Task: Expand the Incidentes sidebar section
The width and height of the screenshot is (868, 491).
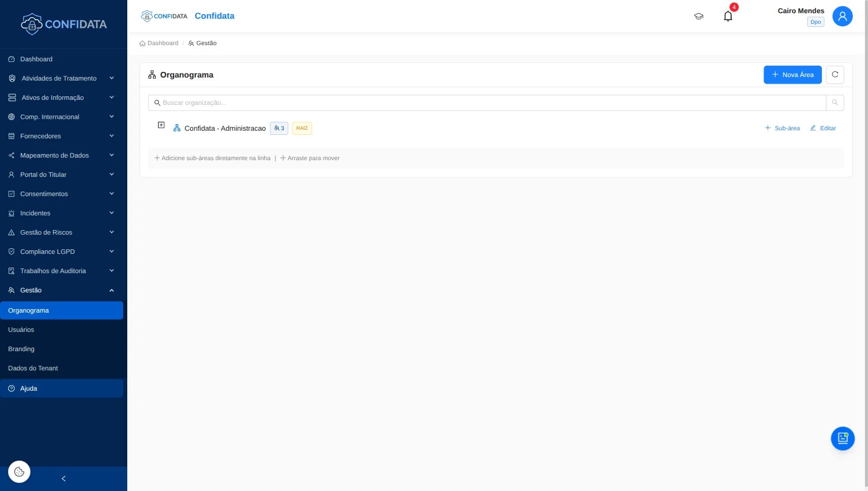Action: [x=61, y=213]
